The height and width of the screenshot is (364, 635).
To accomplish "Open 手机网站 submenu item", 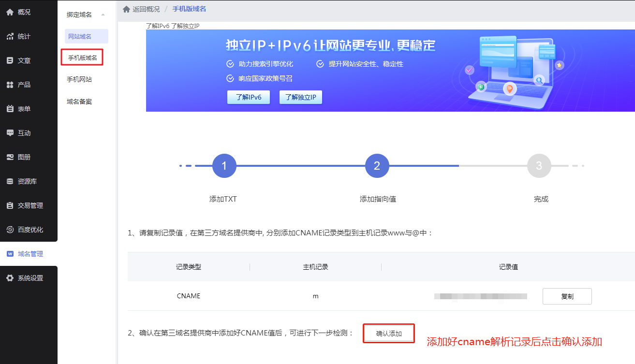I will (79, 79).
